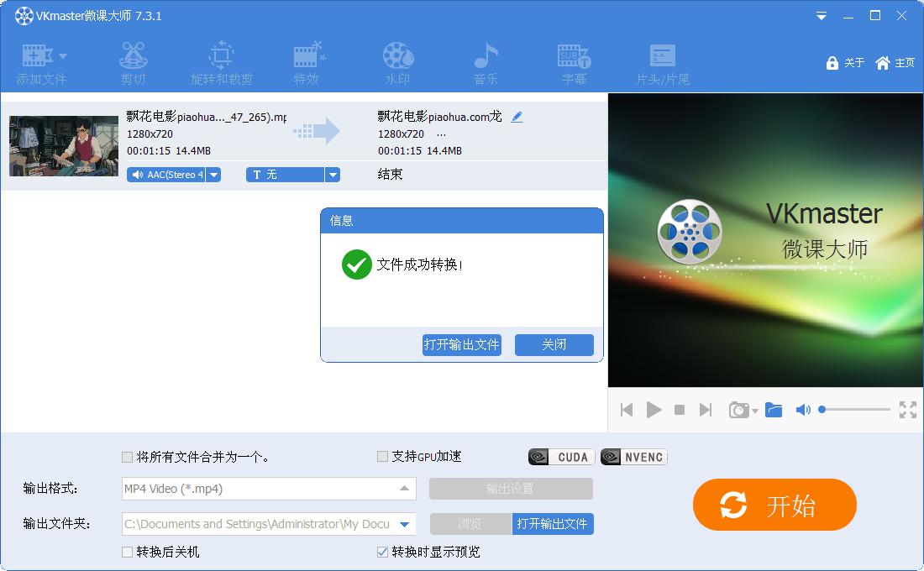Screen dimensions: 924x571
Task: Adjust the volume slider
Action: pos(855,410)
